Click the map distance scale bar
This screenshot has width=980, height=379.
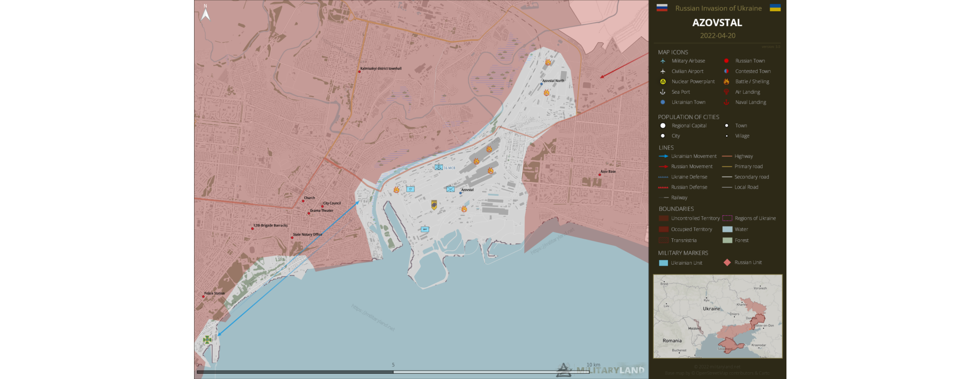point(393,372)
